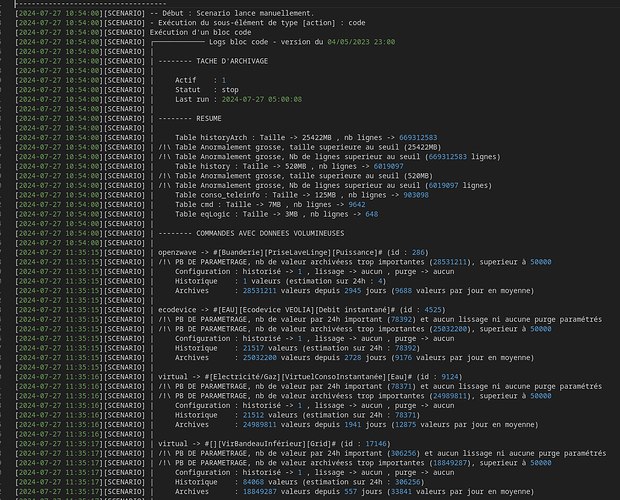Viewport: 620px width, 500px height.
Task: Click the openzwave PriseLaveLinge command line
Action: coord(293,253)
